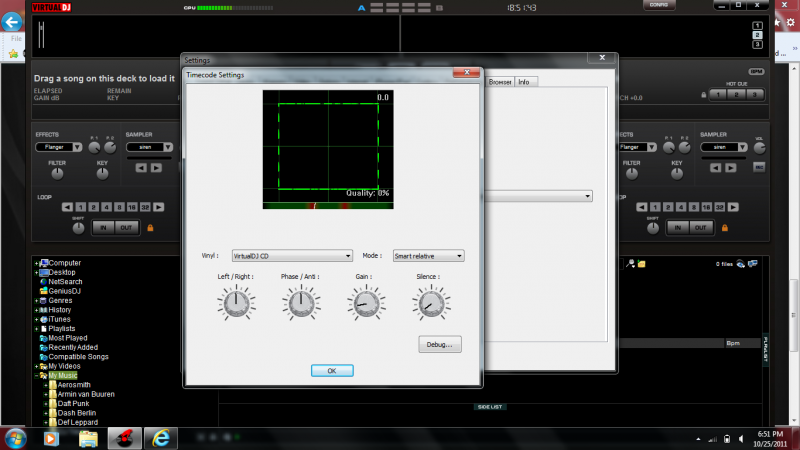Viewport: 800px width, 450px height.
Task: Click the loop length increase arrow on left deck
Action: pyautogui.click(x=158, y=207)
